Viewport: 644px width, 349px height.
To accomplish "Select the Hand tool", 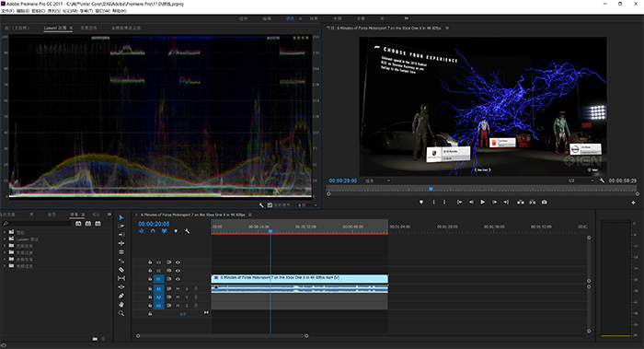I will point(121,305).
